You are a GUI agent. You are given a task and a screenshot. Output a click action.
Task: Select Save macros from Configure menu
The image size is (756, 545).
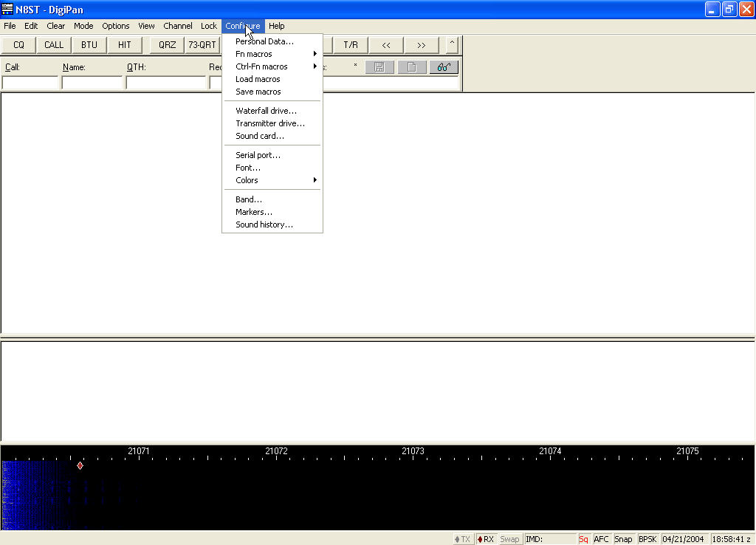(272, 92)
